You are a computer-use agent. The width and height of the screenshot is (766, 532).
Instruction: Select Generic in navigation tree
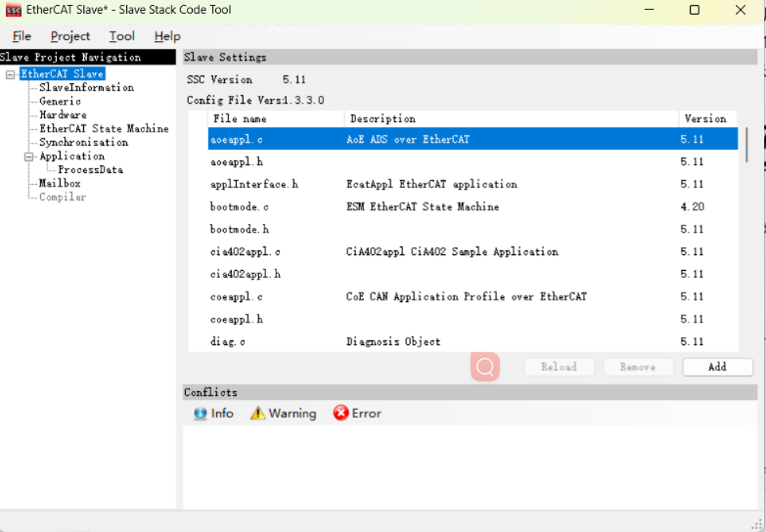click(x=60, y=101)
